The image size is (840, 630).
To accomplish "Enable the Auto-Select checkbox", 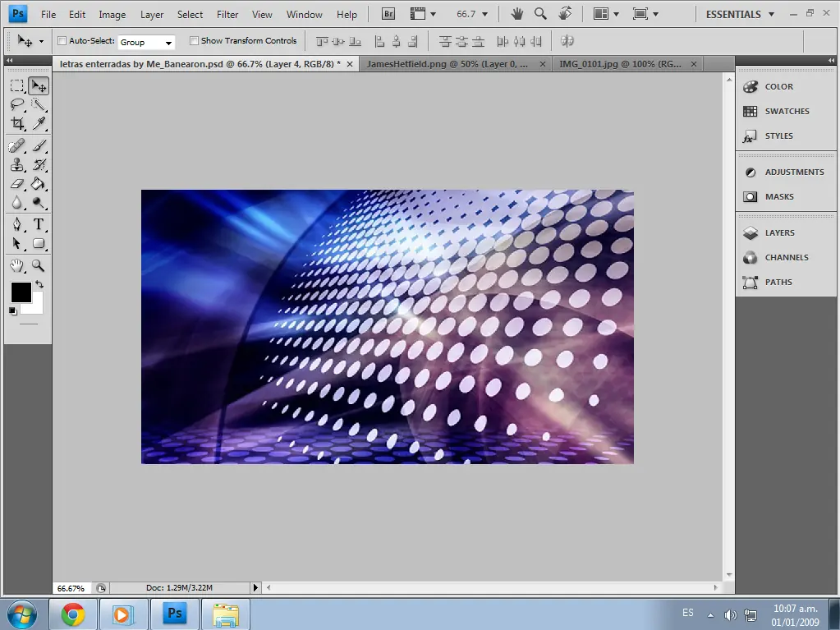I will point(62,41).
